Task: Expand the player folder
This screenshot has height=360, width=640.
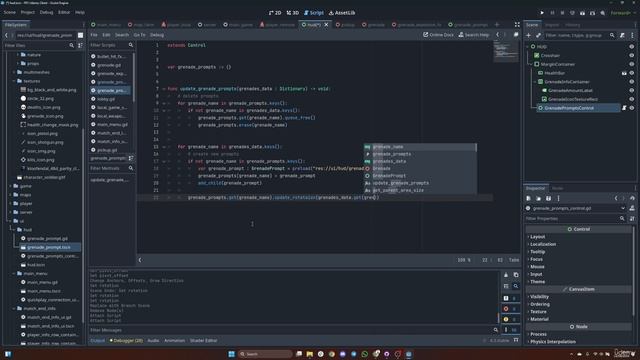Action: click(11, 203)
